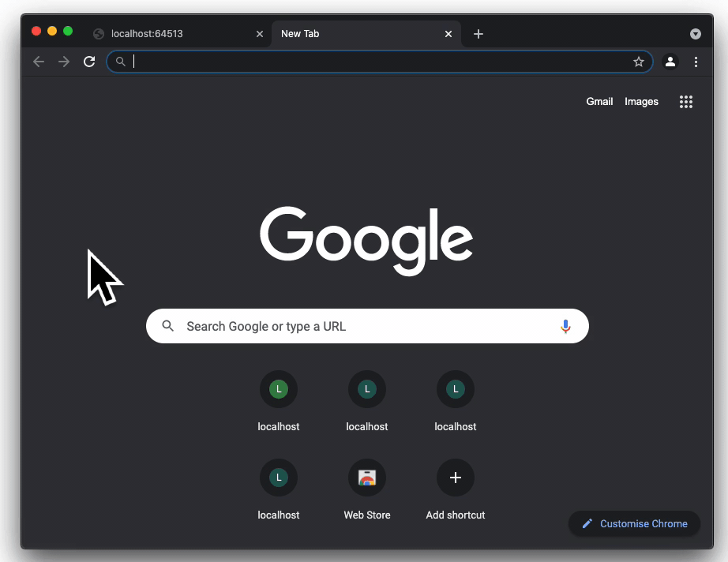Click the Google logo
The width and height of the screenshot is (728, 562).
[366, 241]
